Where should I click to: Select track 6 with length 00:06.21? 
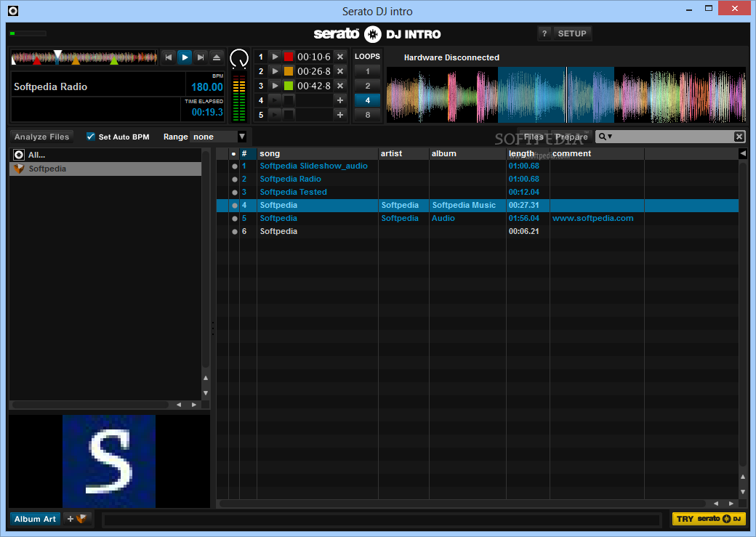point(478,231)
